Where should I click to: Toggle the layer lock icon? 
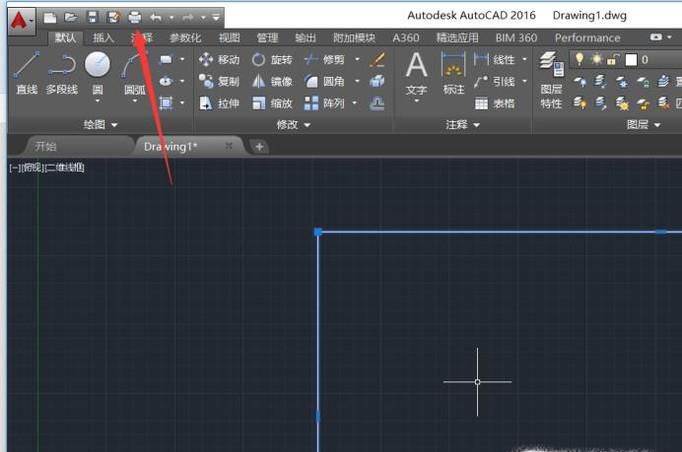[x=613, y=60]
